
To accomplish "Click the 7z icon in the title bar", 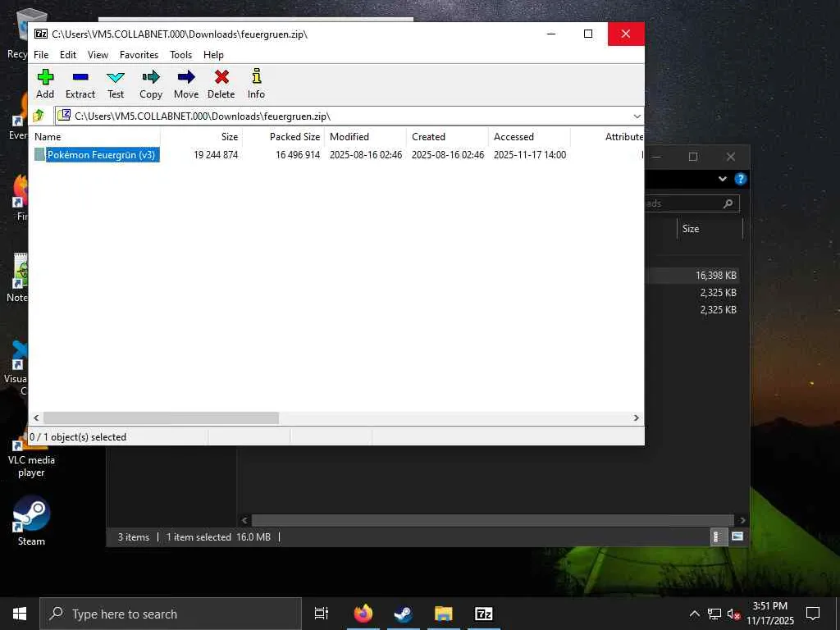I will (41, 34).
